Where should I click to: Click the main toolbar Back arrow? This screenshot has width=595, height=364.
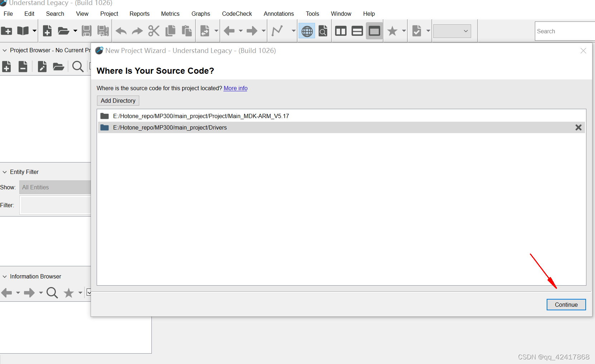tap(229, 31)
